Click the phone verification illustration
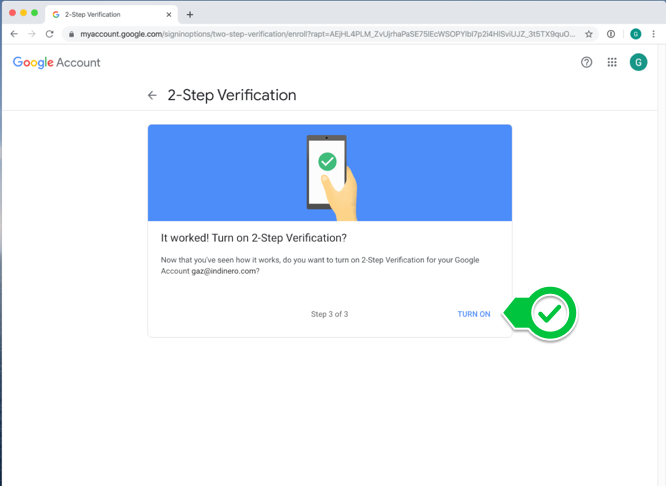The width and height of the screenshot is (666, 486). click(x=331, y=178)
